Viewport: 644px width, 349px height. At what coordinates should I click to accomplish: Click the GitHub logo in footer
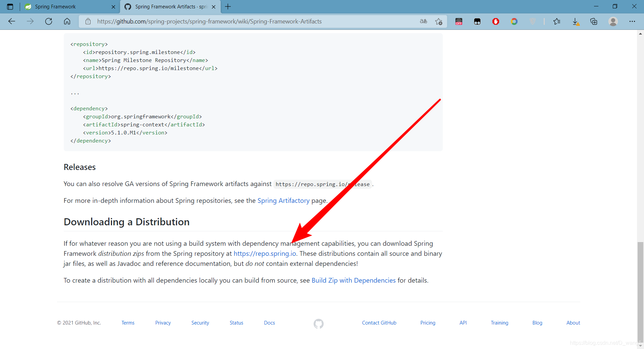tap(319, 324)
